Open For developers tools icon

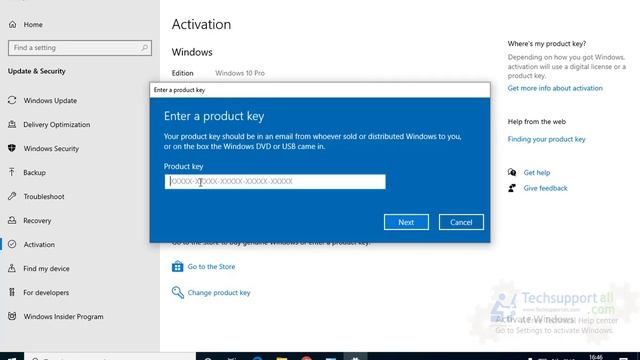point(12,292)
